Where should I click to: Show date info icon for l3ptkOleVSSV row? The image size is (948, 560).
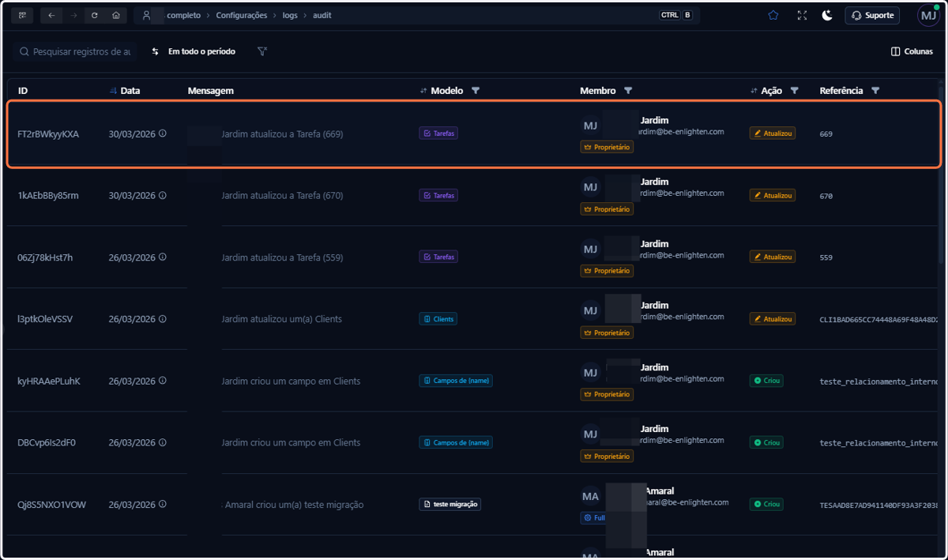coord(163,318)
